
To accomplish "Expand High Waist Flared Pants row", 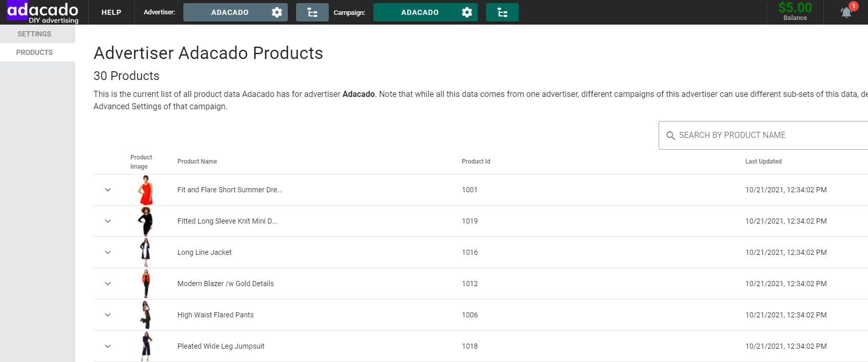I will (108, 315).
